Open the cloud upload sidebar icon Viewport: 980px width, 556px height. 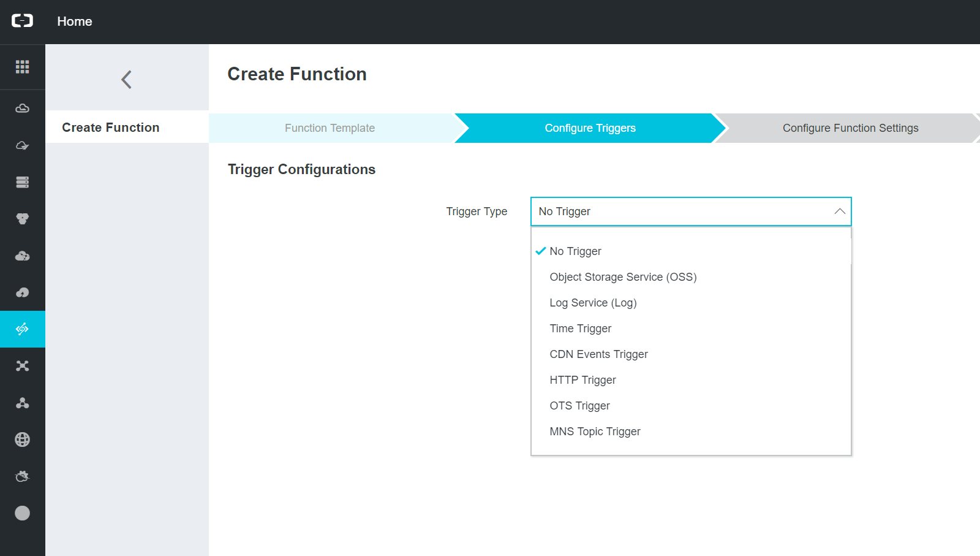point(22,292)
